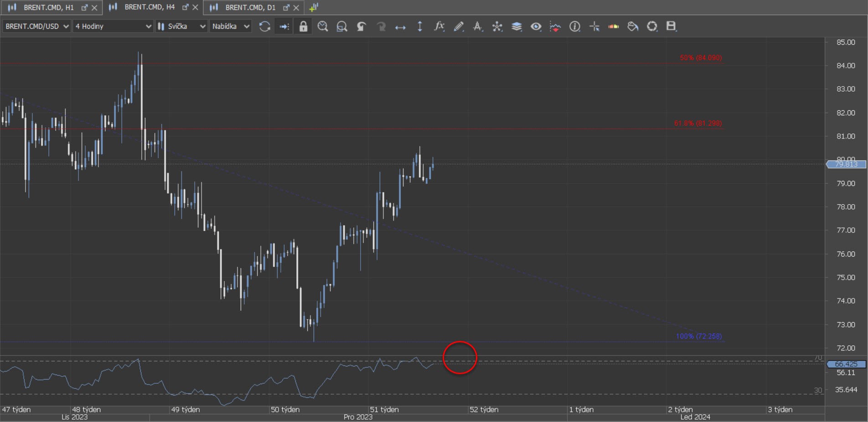868x422 pixels.
Task: Click the clock magnifier zoom icon
Action: tap(323, 26)
